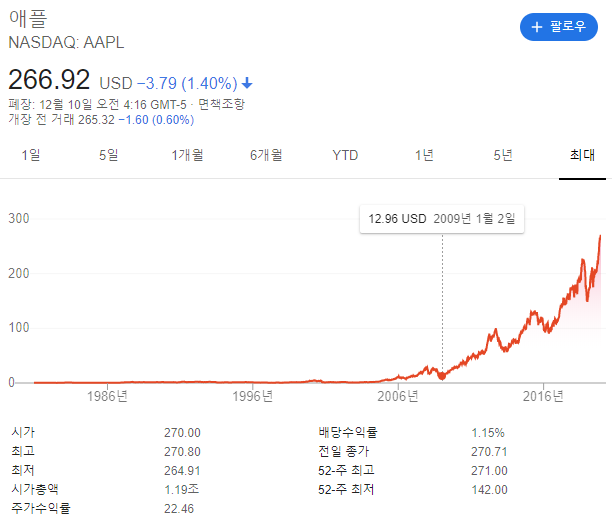Switch to the 1개월 chart tab
This screenshot has height=524, width=612.
point(188,155)
